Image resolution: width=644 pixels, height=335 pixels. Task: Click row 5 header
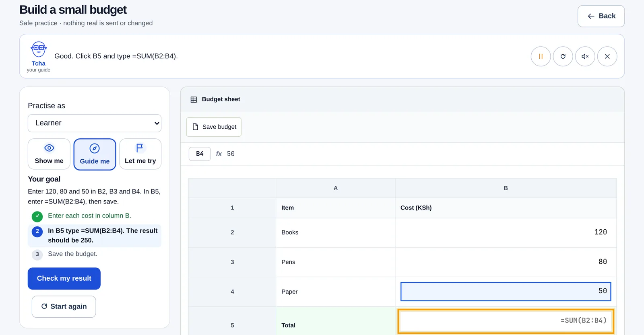pyautogui.click(x=232, y=321)
